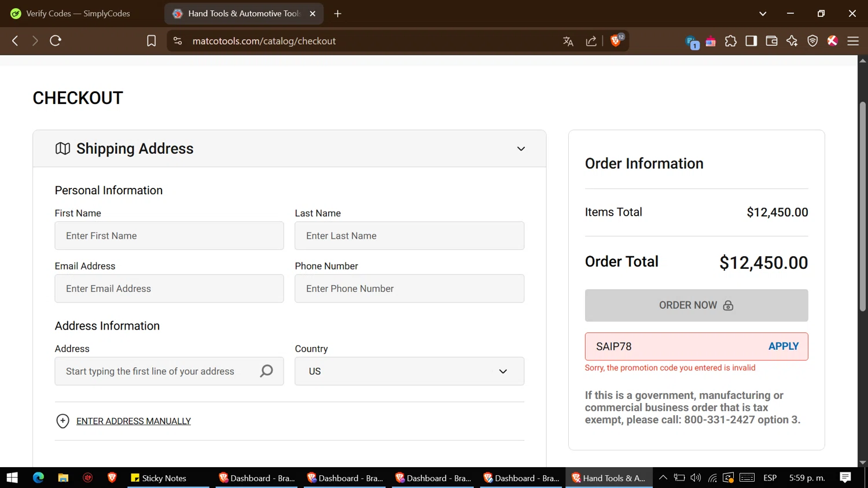The height and width of the screenshot is (488, 868).
Task: Click Enter Address Manually link
Action: (x=134, y=421)
